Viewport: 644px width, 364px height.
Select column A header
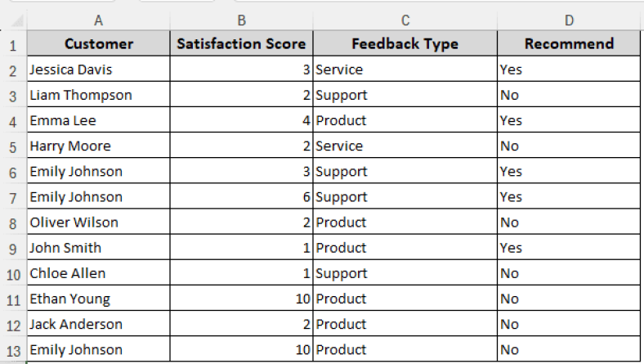[99, 20]
